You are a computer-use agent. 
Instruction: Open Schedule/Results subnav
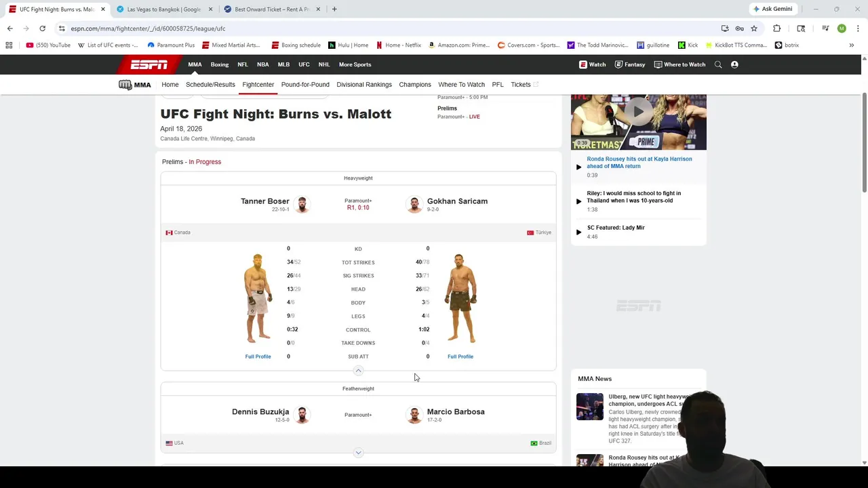tap(210, 85)
